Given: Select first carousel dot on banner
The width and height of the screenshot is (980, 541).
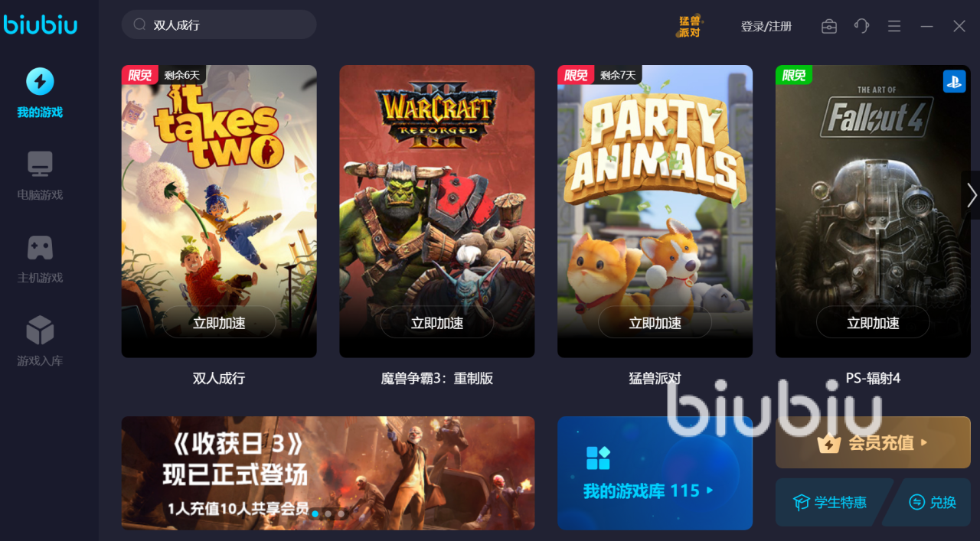Looking at the screenshot, I should click(x=315, y=514).
